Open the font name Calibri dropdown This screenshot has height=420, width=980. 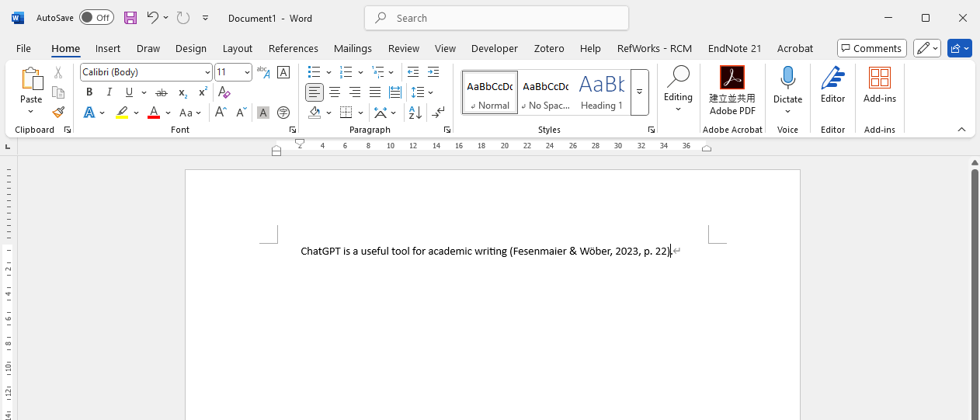(x=207, y=72)
